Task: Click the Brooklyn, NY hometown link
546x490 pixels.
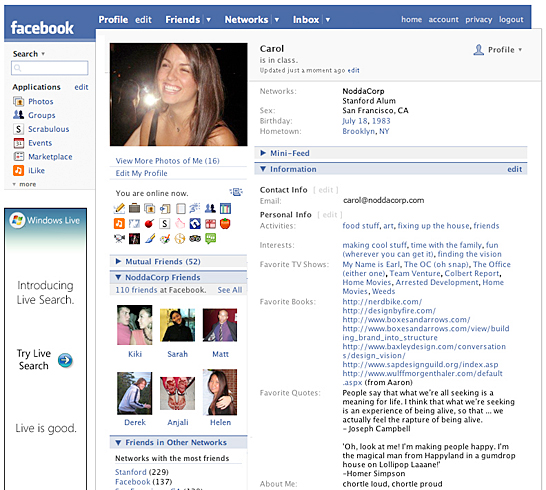Action: 366,131
